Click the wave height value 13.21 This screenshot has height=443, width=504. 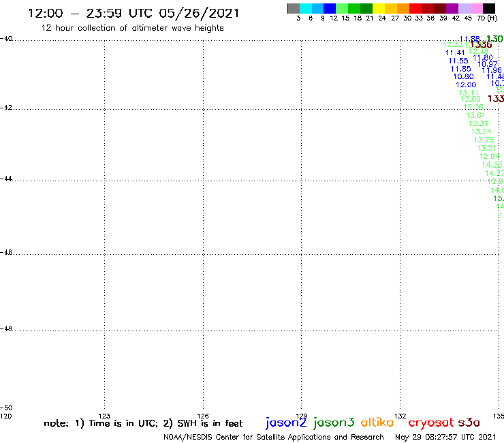[x=487, y=149]
